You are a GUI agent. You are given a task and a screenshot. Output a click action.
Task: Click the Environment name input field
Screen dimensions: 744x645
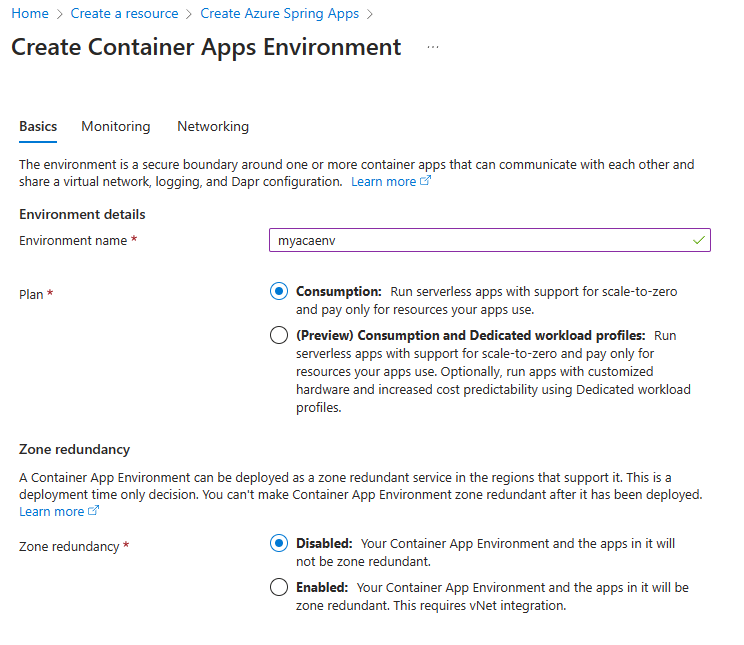point(490,240)
